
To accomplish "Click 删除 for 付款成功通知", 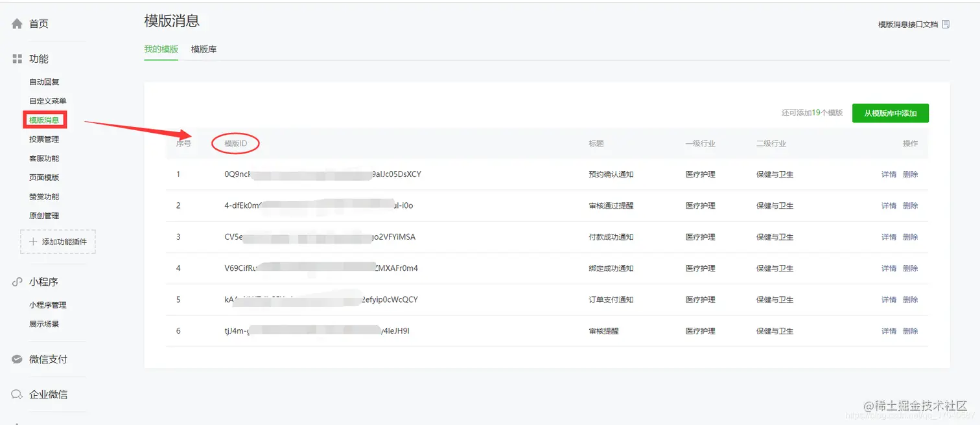I will pos(910,237).
